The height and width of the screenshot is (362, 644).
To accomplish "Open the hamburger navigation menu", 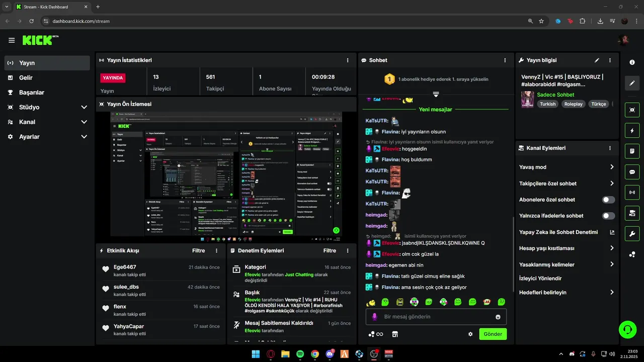I will click(x=12, y=40).
